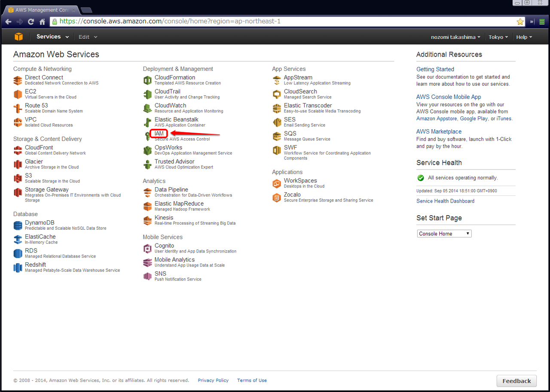Screen dimensions: 550x392
Task: Go back in browser history
Action: point(8,21)
